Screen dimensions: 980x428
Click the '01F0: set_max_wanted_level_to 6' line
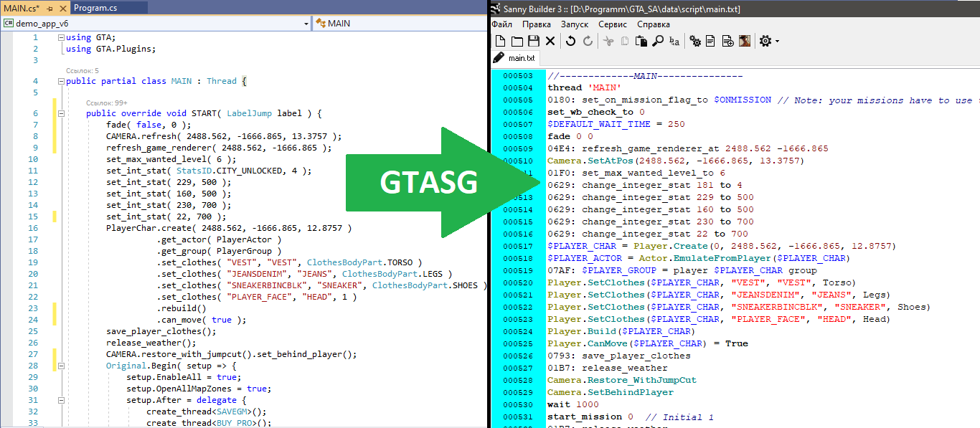point(636,173)
